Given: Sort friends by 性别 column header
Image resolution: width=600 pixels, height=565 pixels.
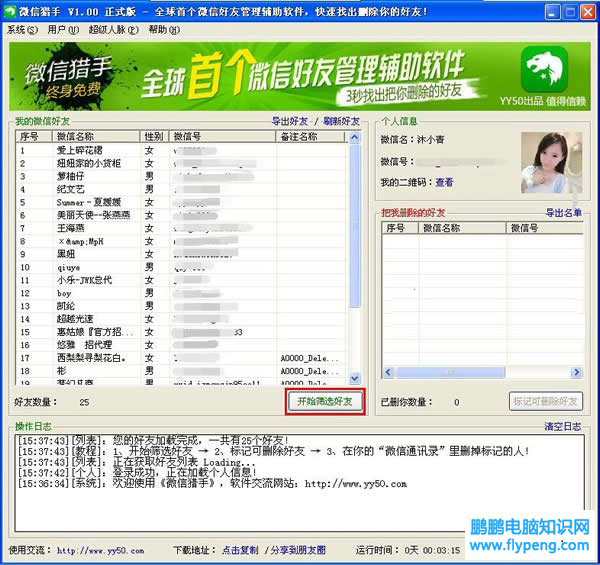Looking at the screenshot, I should (x=154, y=137).
